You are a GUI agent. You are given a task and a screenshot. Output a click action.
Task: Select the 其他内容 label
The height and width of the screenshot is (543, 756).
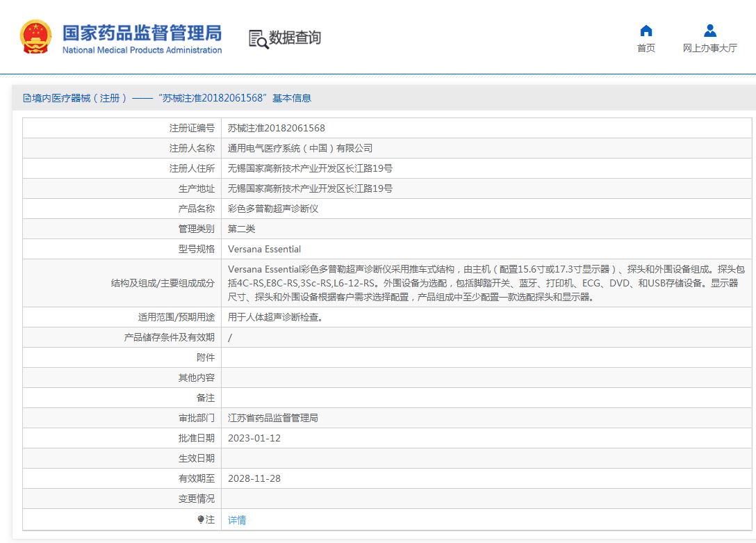(x=196, y=378)
